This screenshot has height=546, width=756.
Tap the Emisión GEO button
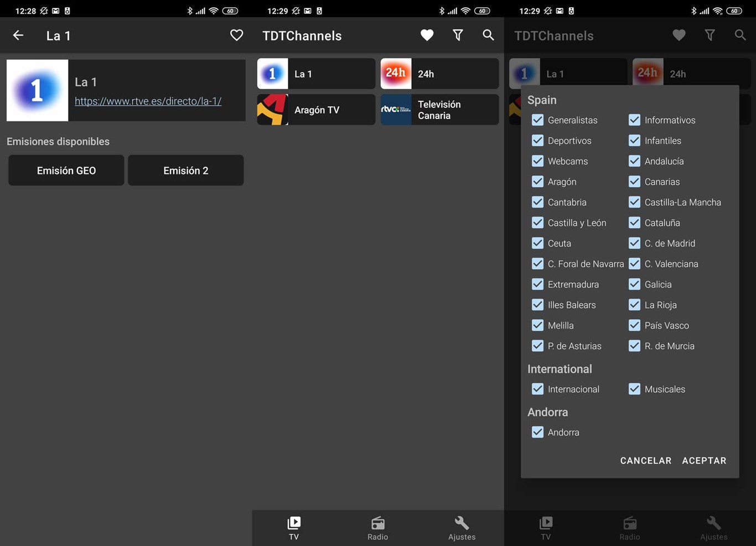click(x=66, y=170)
